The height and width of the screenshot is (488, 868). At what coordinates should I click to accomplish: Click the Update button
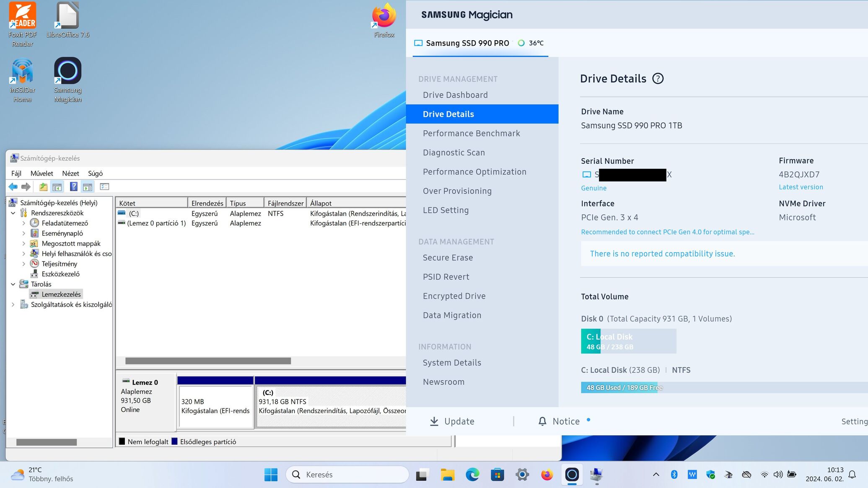click(x=452, y=421)
